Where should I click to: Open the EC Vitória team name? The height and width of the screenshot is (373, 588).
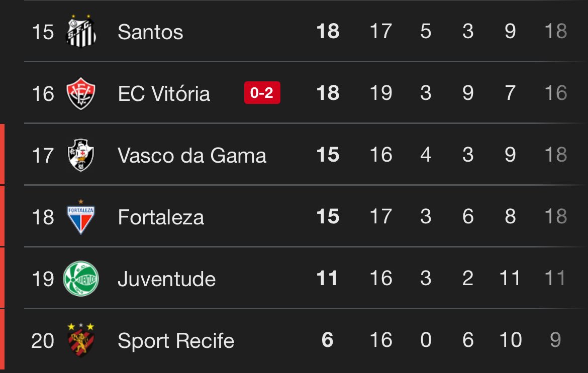click(x=164, y=94)
